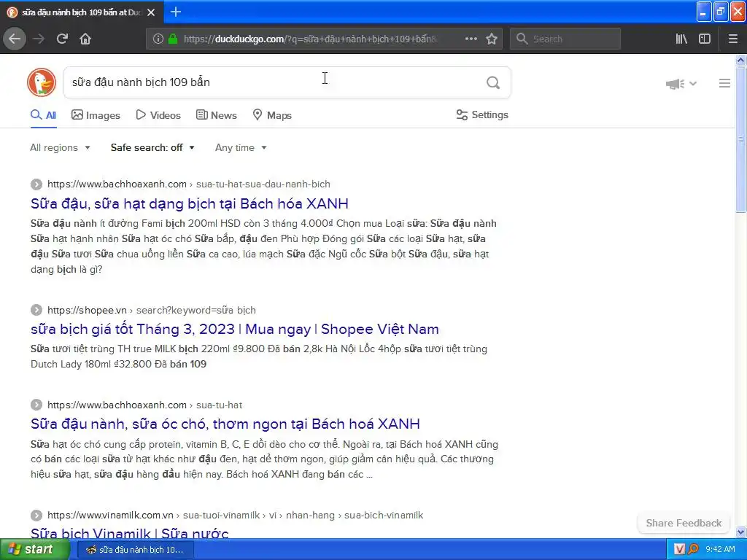This screenshot has width=747, height=560.
Task: Open the DuckDuckGo side menu icon
Action: (x=724, y=83)
